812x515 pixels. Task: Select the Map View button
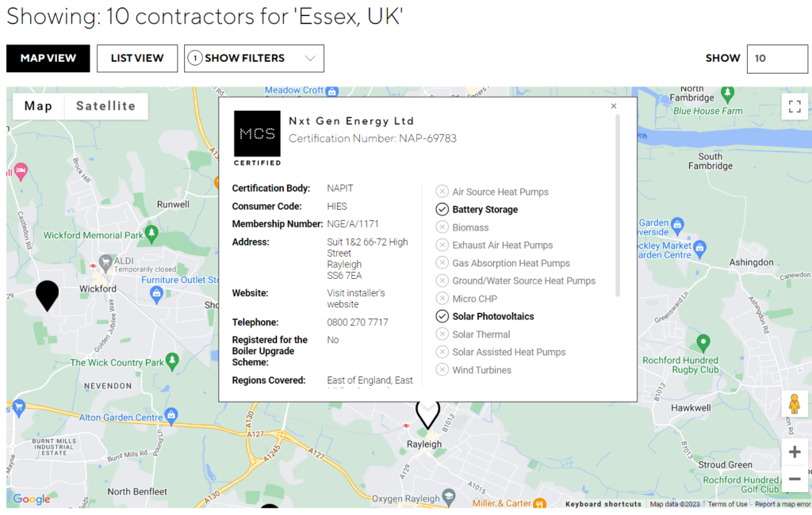click(x=48, y=58)
